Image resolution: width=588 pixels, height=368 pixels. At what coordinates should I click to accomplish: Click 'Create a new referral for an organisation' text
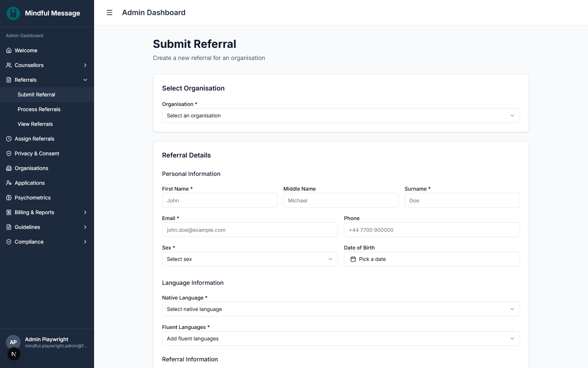coord(209,58)
